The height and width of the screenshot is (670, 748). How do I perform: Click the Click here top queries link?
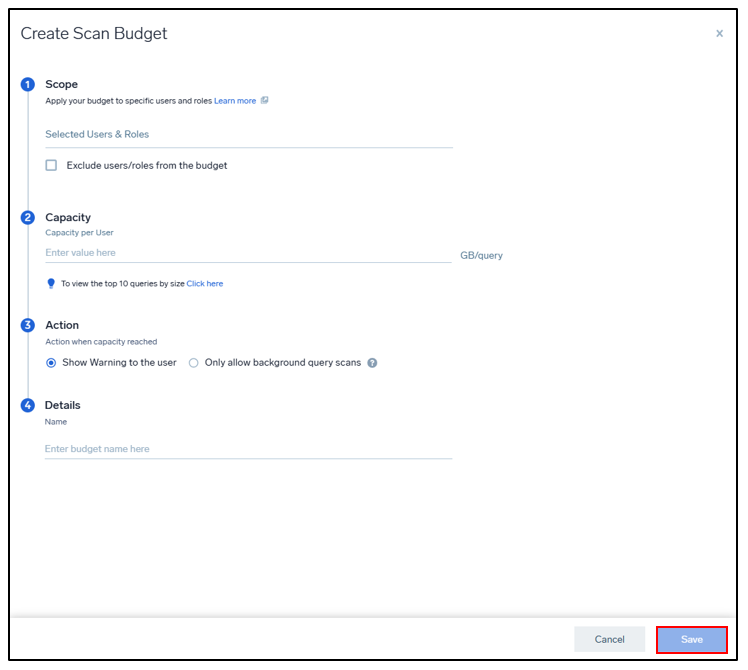[205, 283]
